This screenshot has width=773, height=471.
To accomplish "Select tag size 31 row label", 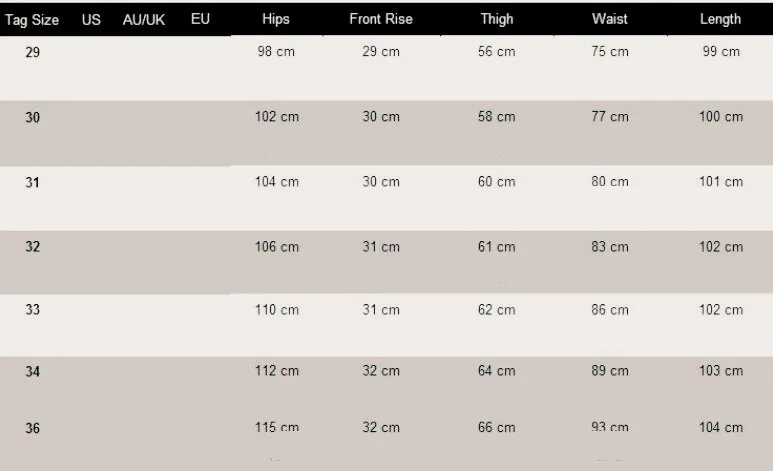I will 33,182.
